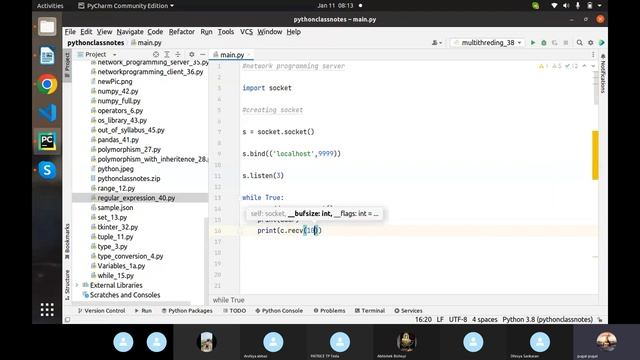Open the File menu

tap(70, 32)
